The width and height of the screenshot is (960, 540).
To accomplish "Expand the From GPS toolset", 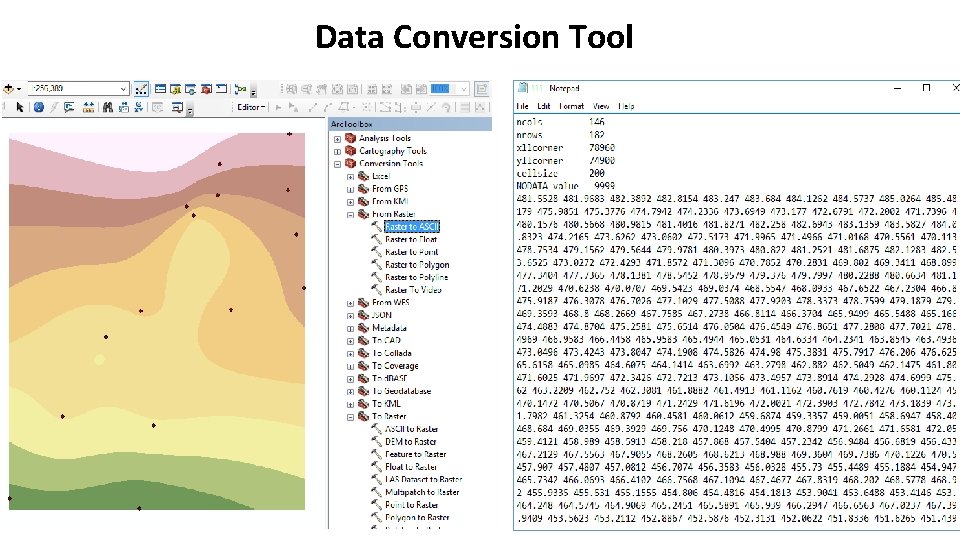I will (x=350, y=189).
